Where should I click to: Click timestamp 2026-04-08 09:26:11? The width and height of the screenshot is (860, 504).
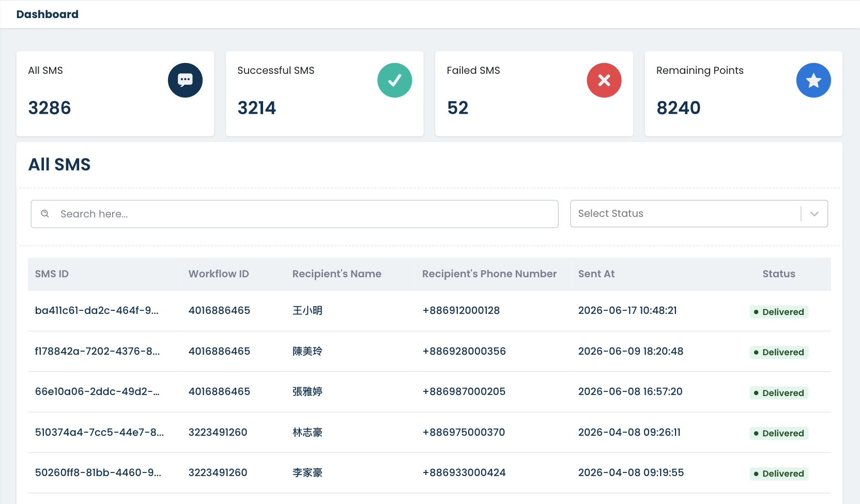tap(629, 433)
